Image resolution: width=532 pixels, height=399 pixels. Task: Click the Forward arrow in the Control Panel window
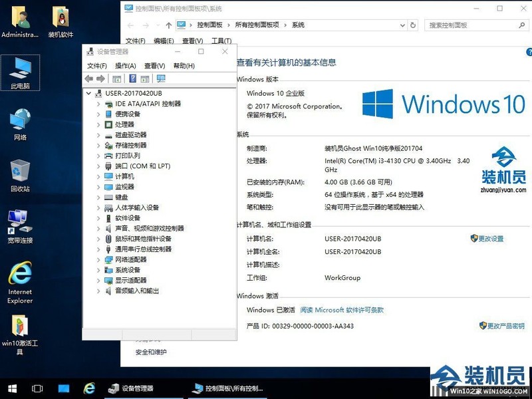click(x=146, y=25)
